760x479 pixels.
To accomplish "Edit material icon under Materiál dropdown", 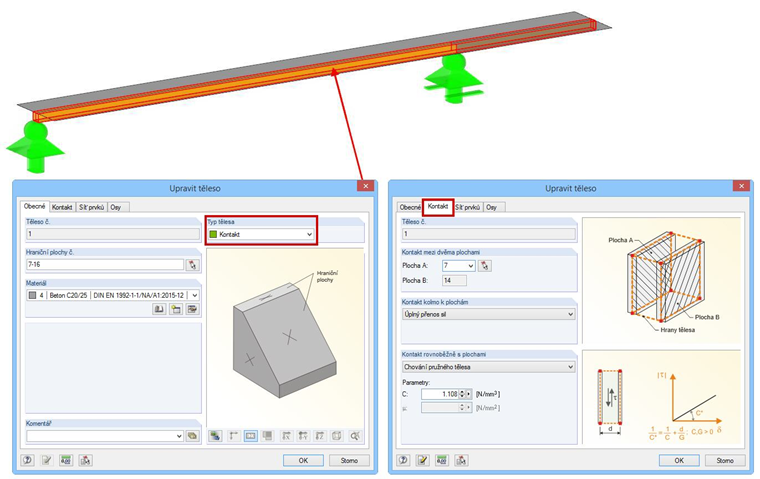I will pos(192,309).
